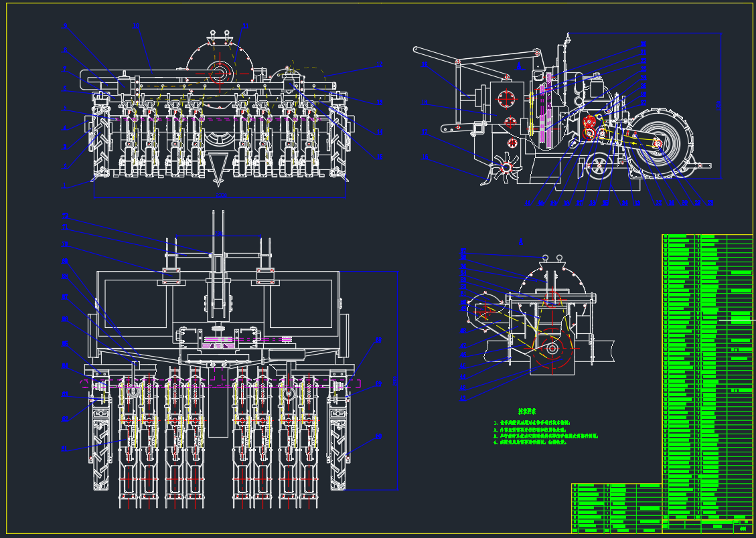Select part callout number 41 below side view
The height and width of the screenshot is (538, 756).
pyautogui.click(x=528, y=203)
